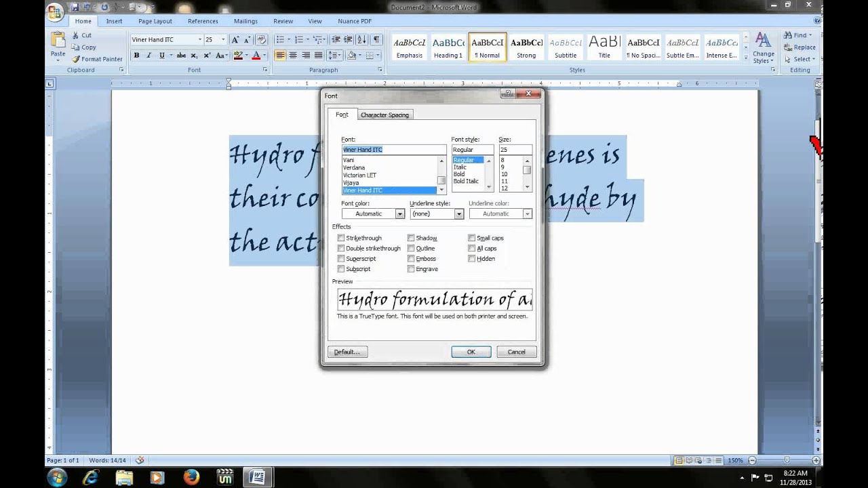Select Verdana in the Font list
This screenshot has height=488, width=868.
[x=354, y=167]
